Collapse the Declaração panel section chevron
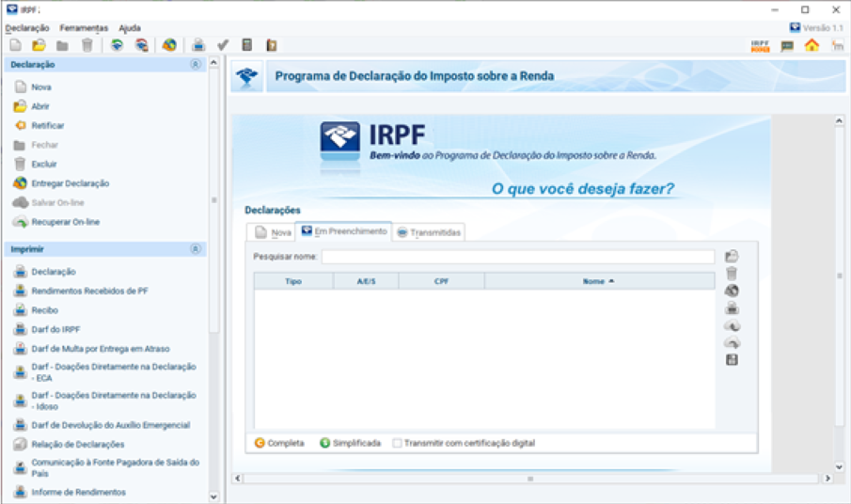Image resolution: width=851 pixels, height=504 pixels. [x=196, y=65]
